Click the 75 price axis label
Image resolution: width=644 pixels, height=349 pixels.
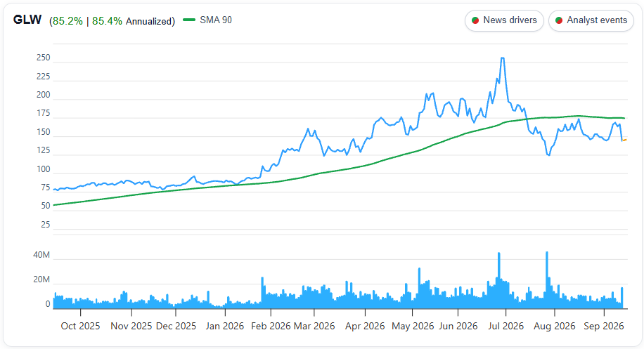[x=46, y=187]
